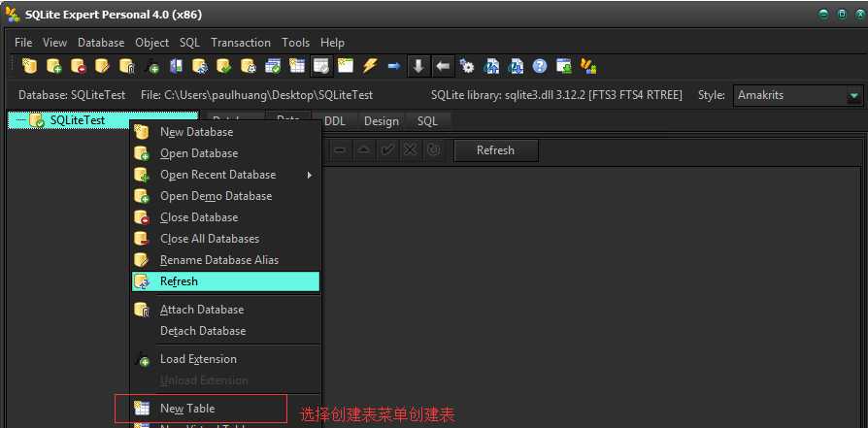Open the Style combo box showing Amakrits
868x428 pixels.
coord(798,95)
